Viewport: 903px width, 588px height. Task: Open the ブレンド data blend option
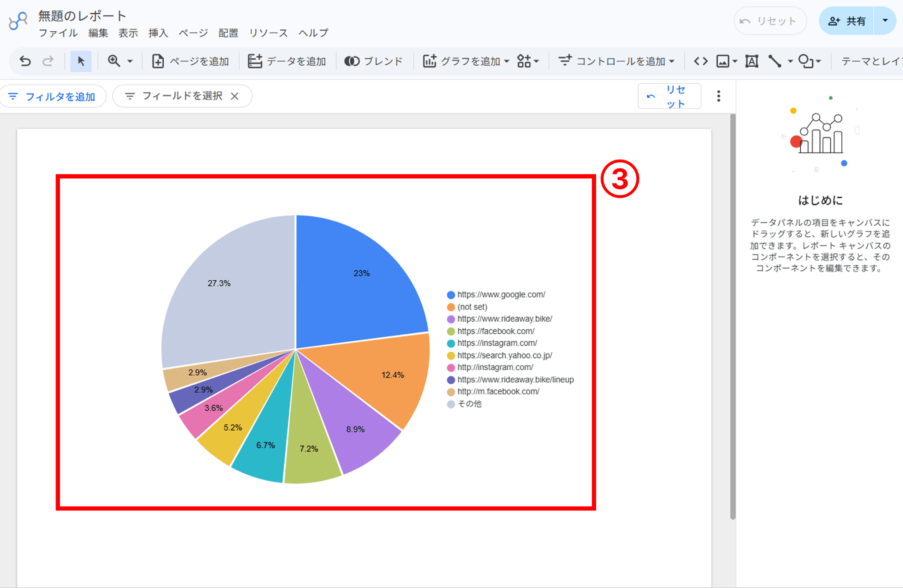[373, 61]
